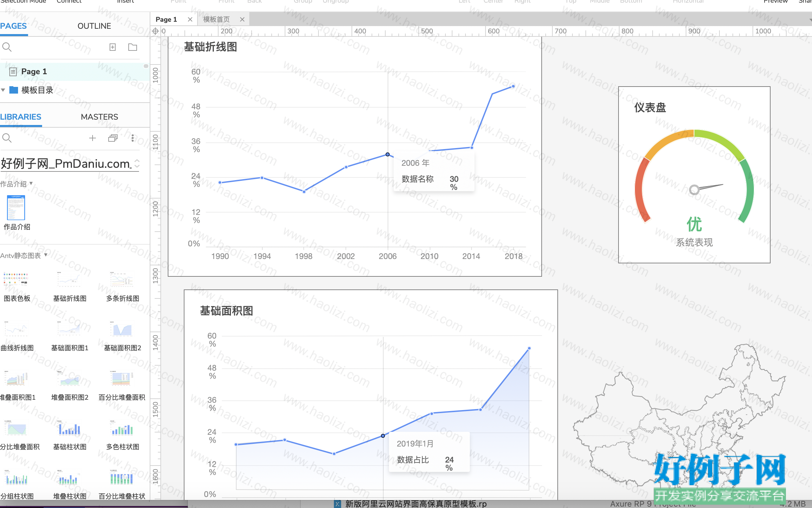
Task: Click the 新版阿里云网站界面高保真原型模板.rp file name
Action: tap(416, 504)
